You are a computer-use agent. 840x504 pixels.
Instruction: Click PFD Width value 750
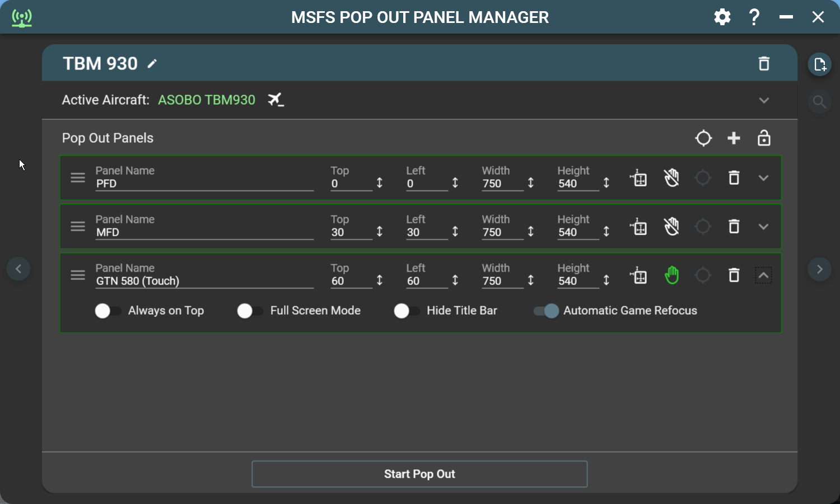point(502,184)
